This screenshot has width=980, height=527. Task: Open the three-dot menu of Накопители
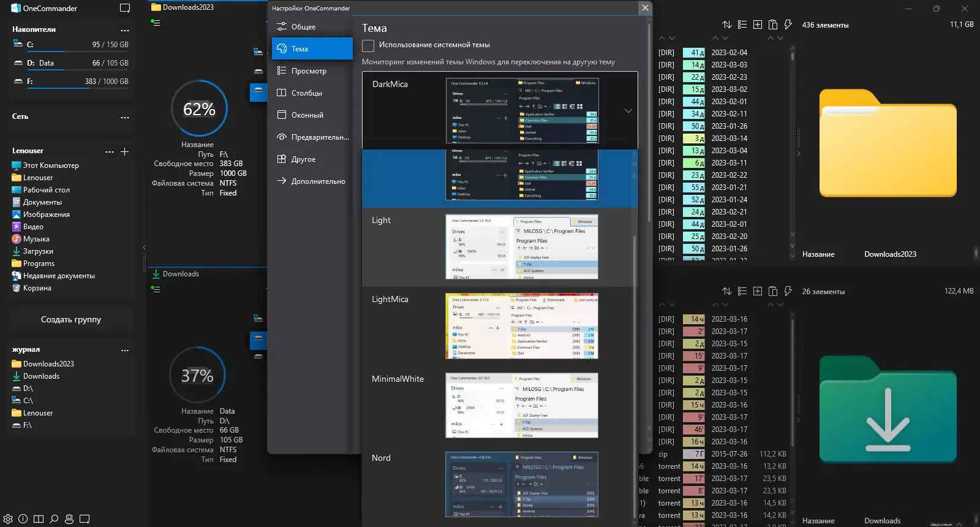point(125,30)
